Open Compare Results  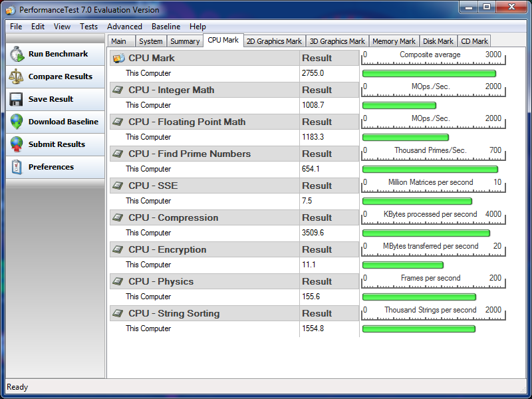pyautogui.click(x=55, y=76)
